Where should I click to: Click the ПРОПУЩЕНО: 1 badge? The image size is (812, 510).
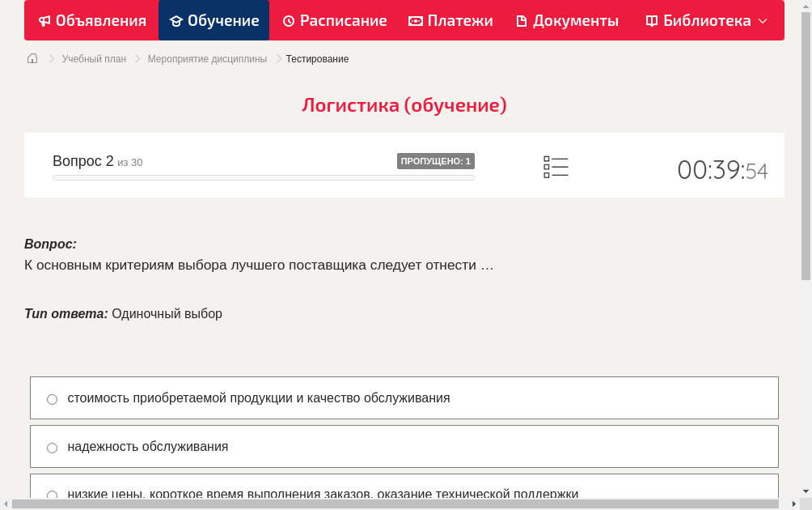pyautogui.click(x=436, y=161)
